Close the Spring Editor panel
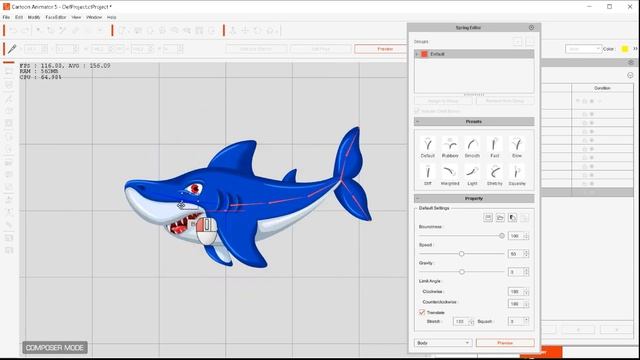 click(531, 27)
